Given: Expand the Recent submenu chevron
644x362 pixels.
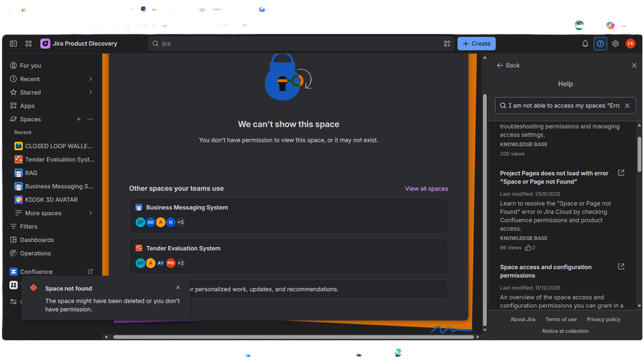Looking at the screenshot, I should [90, 79].
